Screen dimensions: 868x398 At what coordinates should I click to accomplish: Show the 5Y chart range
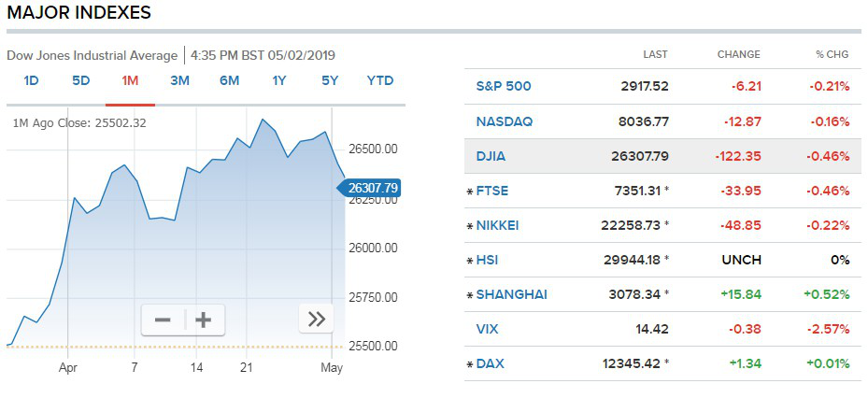click(329, 80)
